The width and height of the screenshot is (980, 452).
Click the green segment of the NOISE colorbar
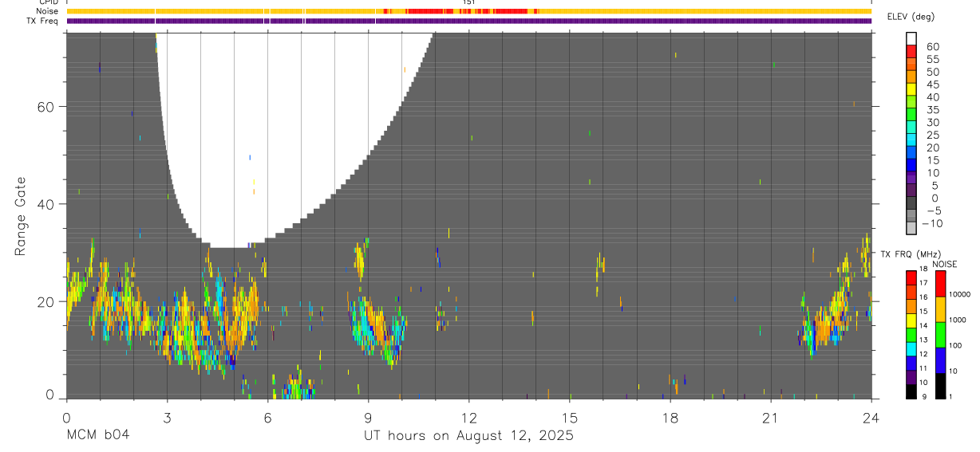(x=940, y=335)
